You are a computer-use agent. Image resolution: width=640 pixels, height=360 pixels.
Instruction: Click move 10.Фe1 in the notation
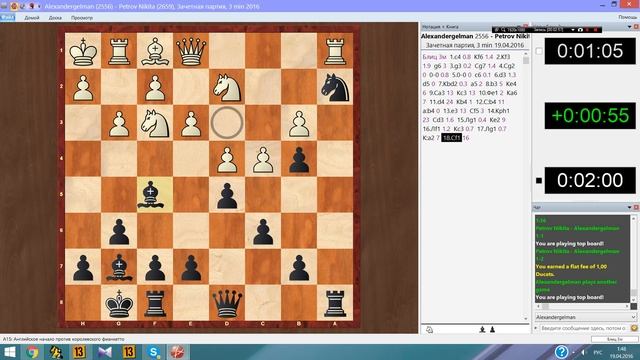(488, 93)
